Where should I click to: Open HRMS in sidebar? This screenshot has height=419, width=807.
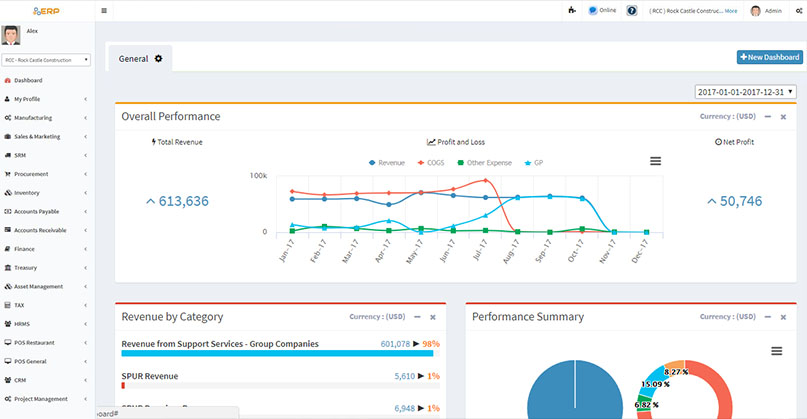(x=47, y=324)
